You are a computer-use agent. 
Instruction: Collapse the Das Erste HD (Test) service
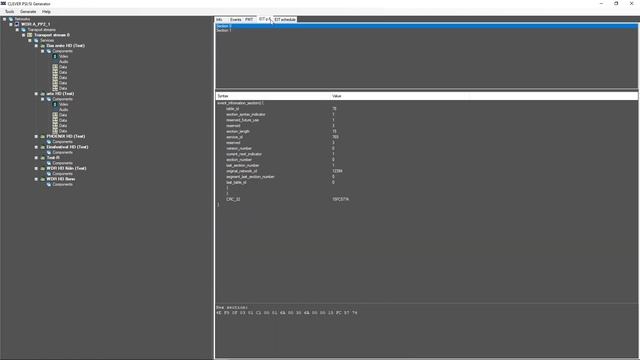tap(36, 46)
